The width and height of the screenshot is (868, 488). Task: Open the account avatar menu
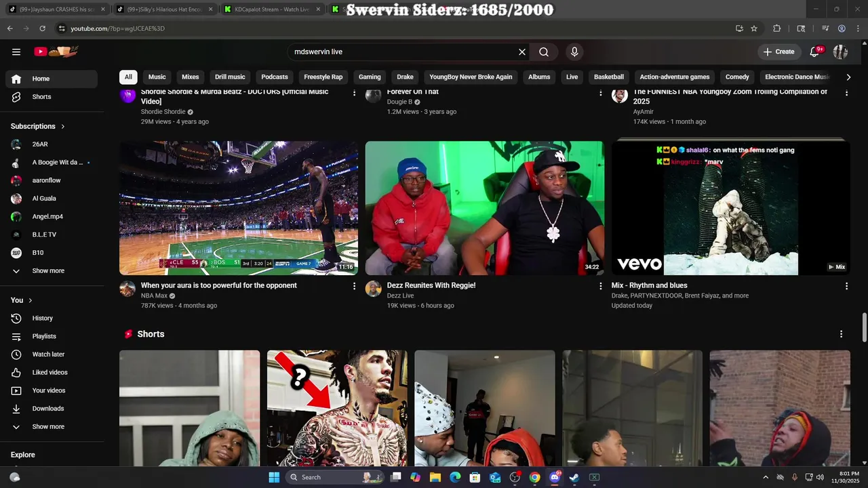[840, 52]
